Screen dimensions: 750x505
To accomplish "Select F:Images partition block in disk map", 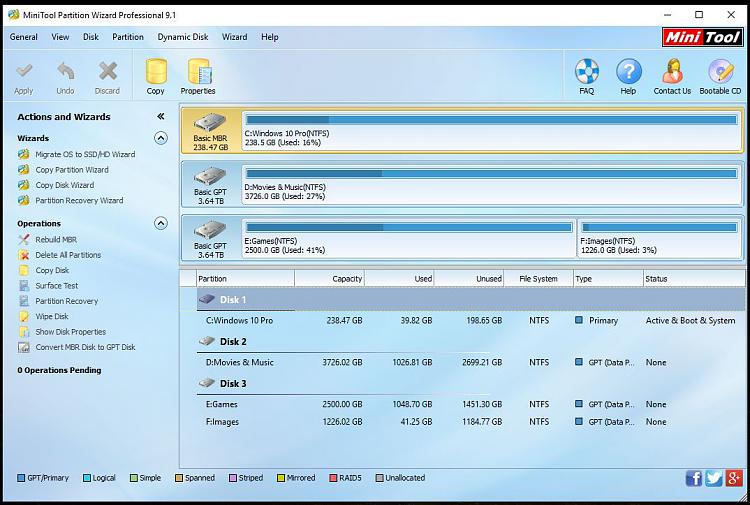I will 660,238.
